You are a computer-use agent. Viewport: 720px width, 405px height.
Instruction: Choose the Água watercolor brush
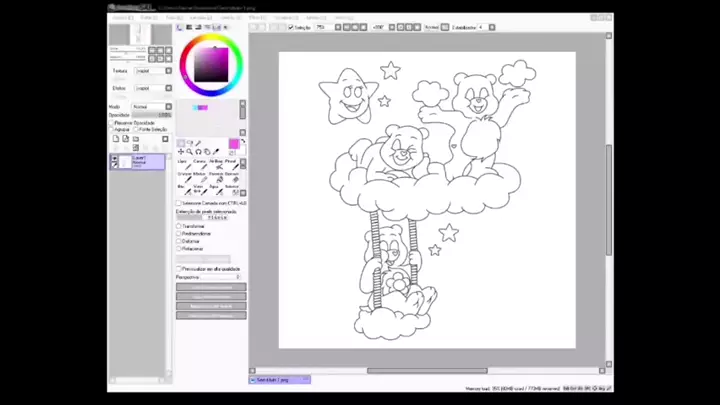(216, 189)
